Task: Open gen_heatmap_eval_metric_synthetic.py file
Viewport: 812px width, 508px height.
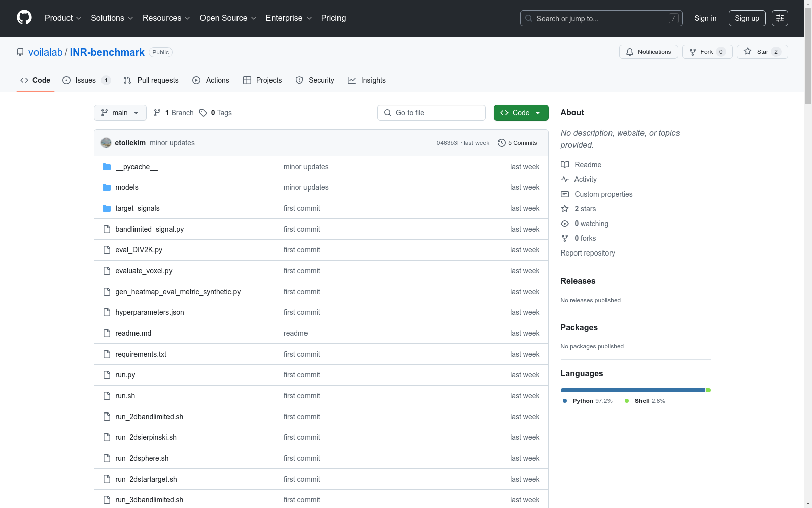Action: [x=178, y=292]
